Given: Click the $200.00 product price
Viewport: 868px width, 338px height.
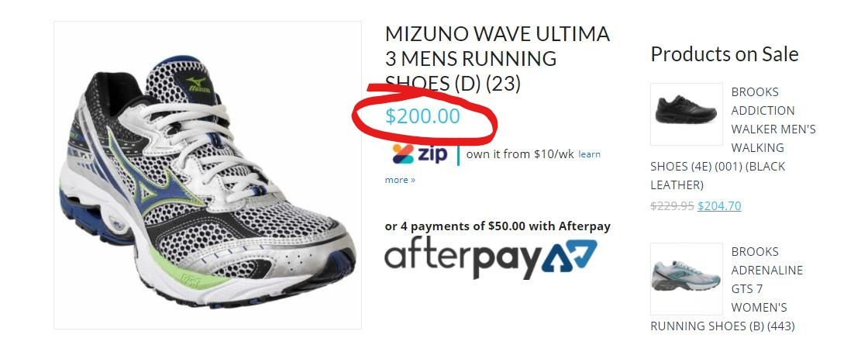Looking at the screenshot, I should pyautogui.click(x=422, y=117).
